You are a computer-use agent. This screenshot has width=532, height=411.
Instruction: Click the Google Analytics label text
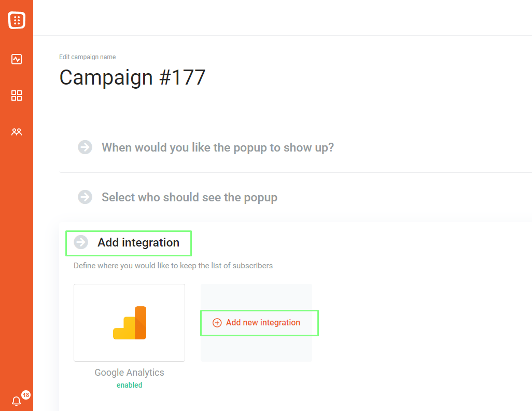129,373
